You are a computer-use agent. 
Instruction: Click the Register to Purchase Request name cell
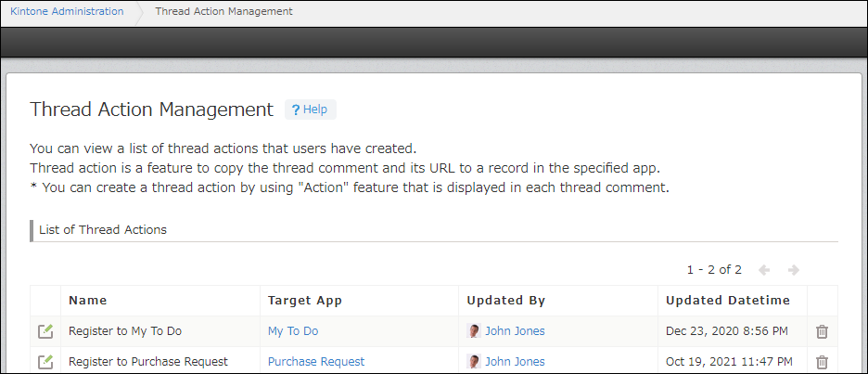tap(148, 362)
